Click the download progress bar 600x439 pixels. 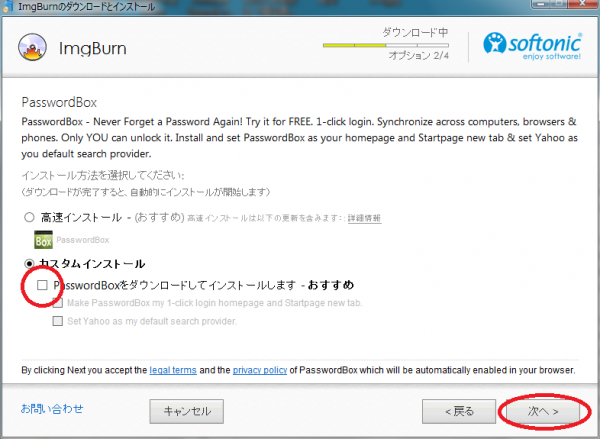[386, 45]
